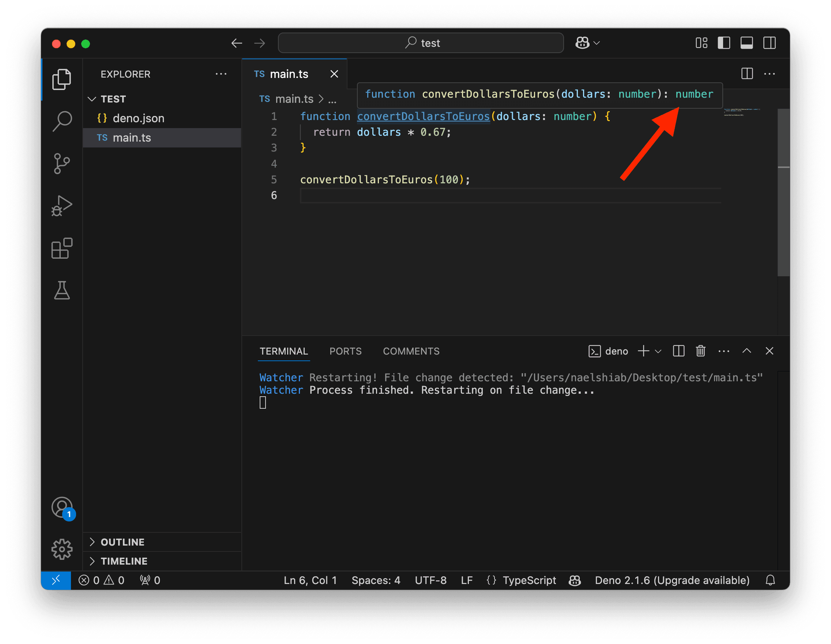Toggle the secondary sidebar
The height and width of the screenshot is (644, 831).
(769, 43)
